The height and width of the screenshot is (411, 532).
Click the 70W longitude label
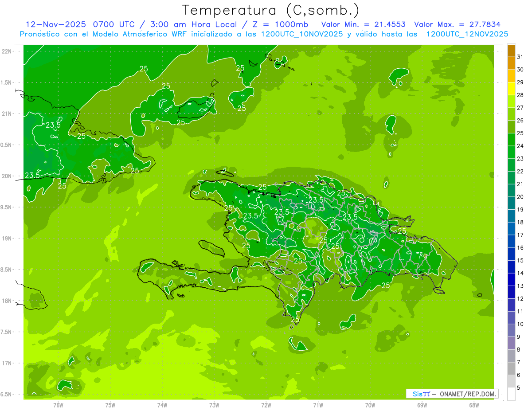(370, 405)
